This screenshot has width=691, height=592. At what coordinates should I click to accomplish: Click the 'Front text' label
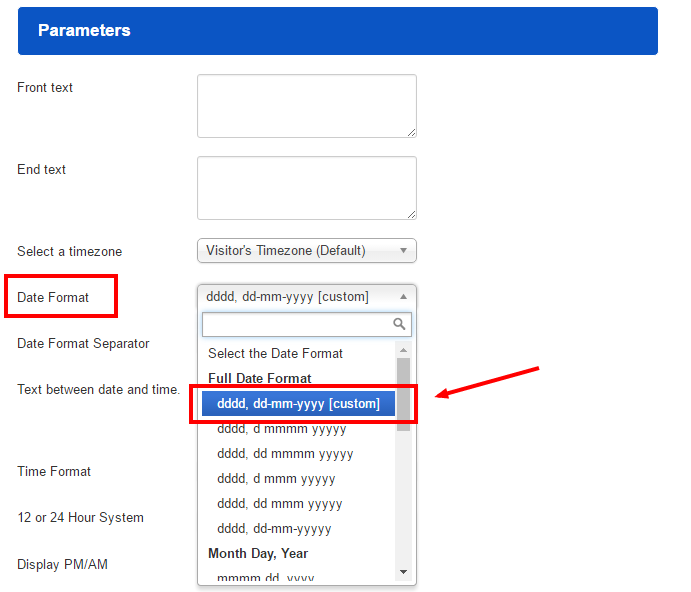pos(45,88)
